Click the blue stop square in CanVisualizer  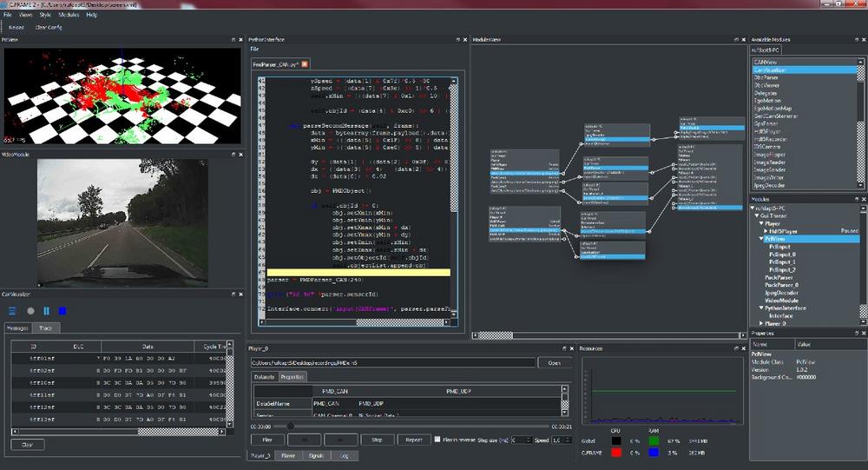click(62, 311)
